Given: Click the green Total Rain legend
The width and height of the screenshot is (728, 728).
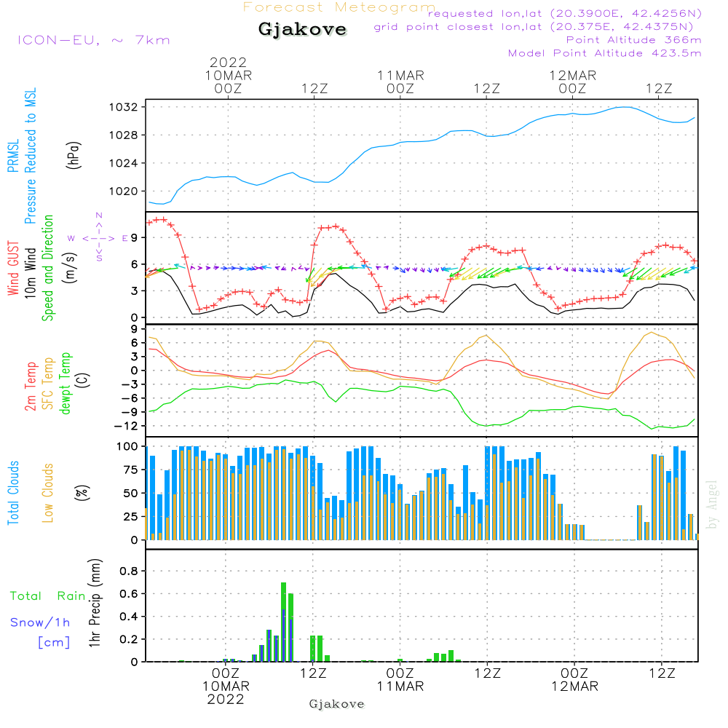Looking at the screenshot, I should pyautogui.click(x=47, y=596).
